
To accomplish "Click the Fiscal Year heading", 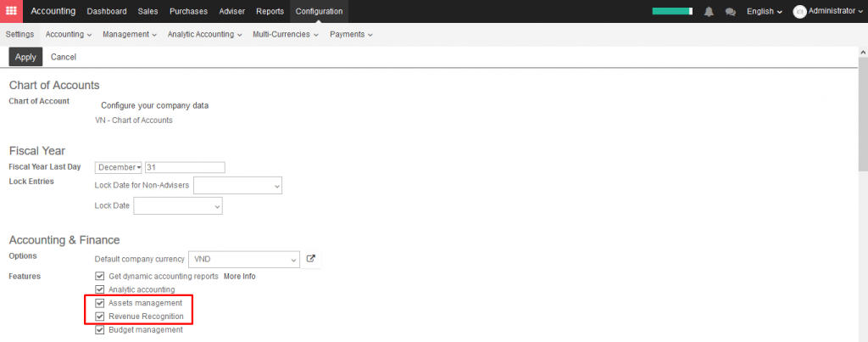I will (37, 151).
